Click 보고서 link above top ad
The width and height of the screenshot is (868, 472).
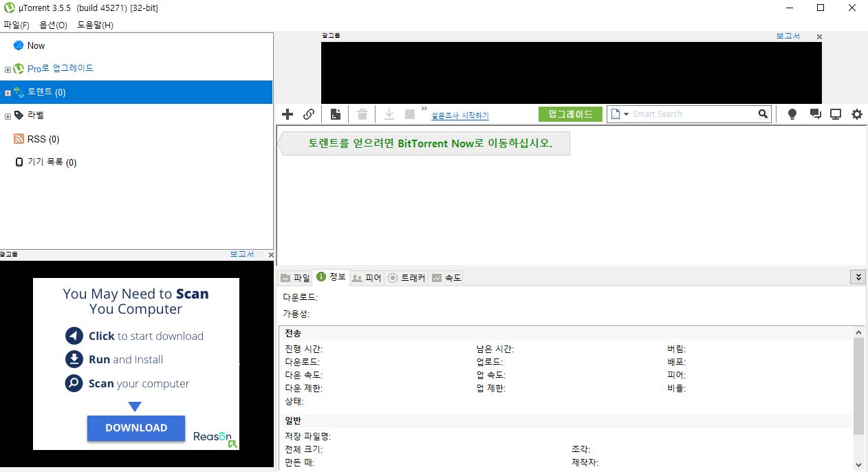click(788, 36)
